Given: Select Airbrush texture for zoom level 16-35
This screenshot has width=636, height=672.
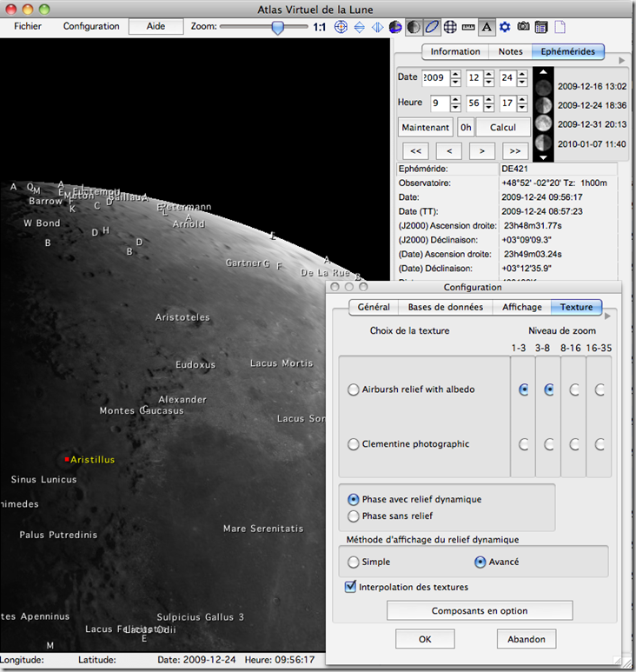Looking at the screenshot, I should click(600, 390).
